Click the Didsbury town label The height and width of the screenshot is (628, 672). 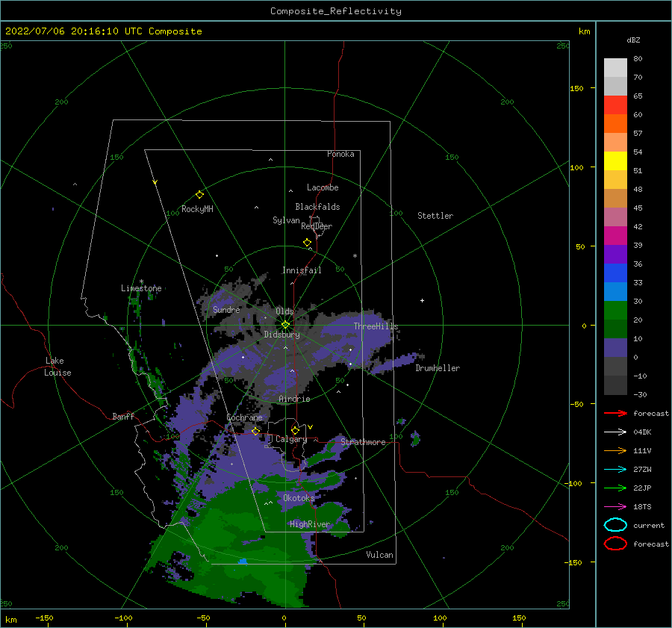pos(282,335)
